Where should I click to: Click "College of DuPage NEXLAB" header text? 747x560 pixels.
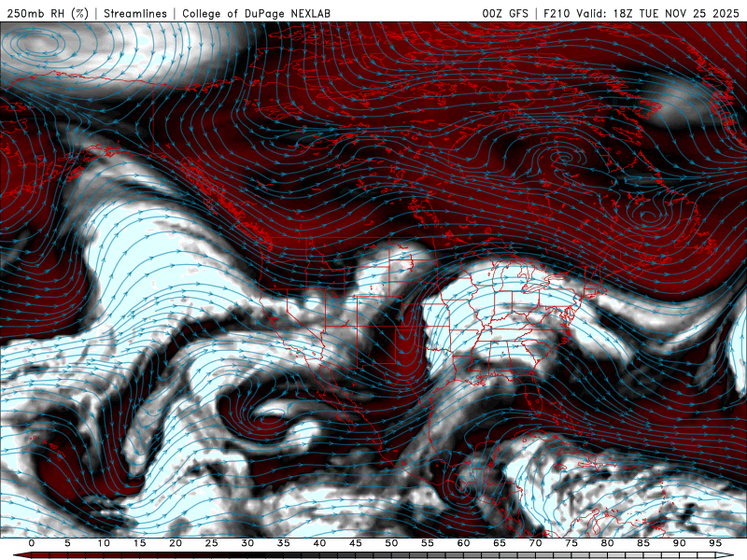pyautogui.click(x=256, y=13)
